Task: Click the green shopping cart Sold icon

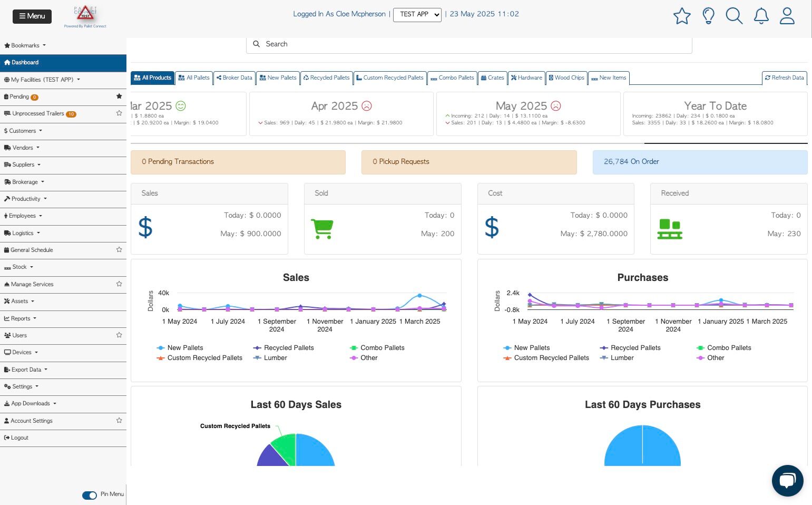Action: click(322, 229)
